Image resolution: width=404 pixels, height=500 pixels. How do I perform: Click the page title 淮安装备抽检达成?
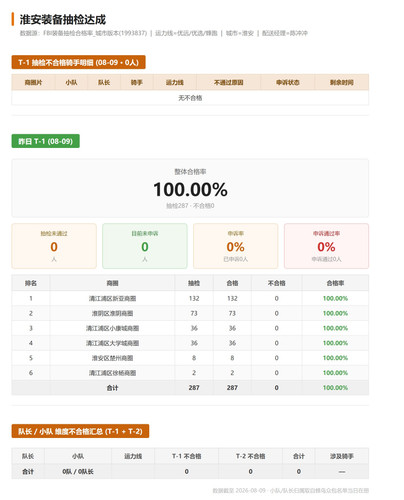(x=63, y=20)
